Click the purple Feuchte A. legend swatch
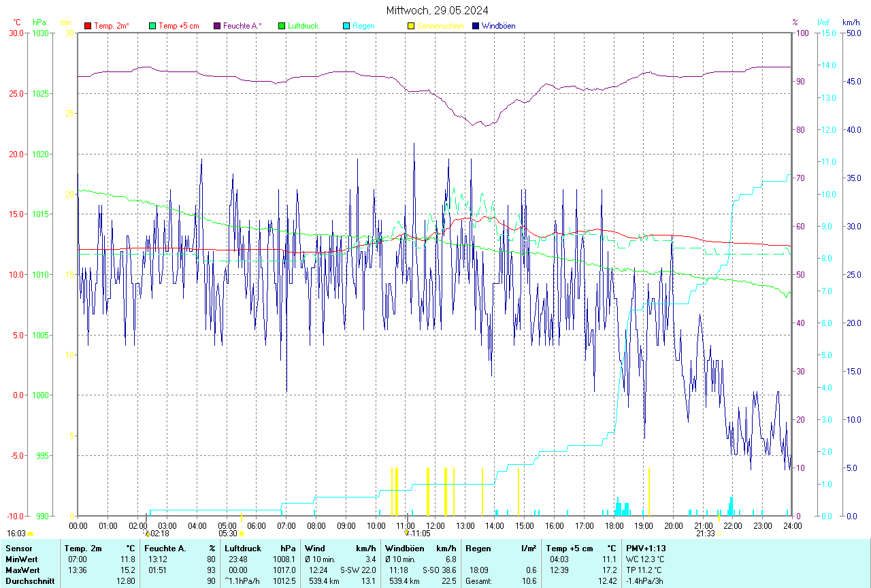Image resolution: width=871 pixels, height=588 pixels. (217, 26)
